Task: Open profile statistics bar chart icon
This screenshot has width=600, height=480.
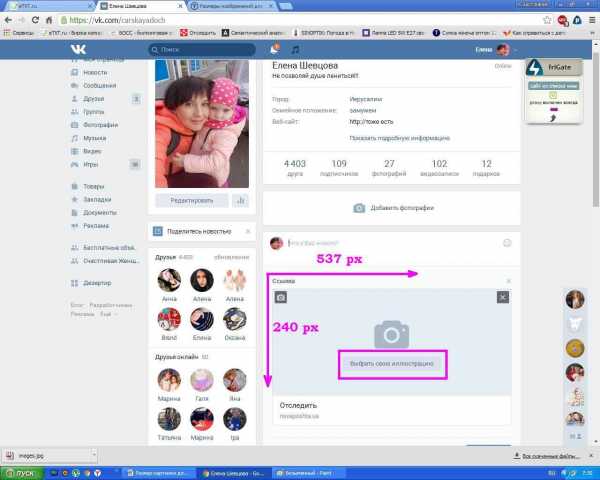Action: click(241, 201)
